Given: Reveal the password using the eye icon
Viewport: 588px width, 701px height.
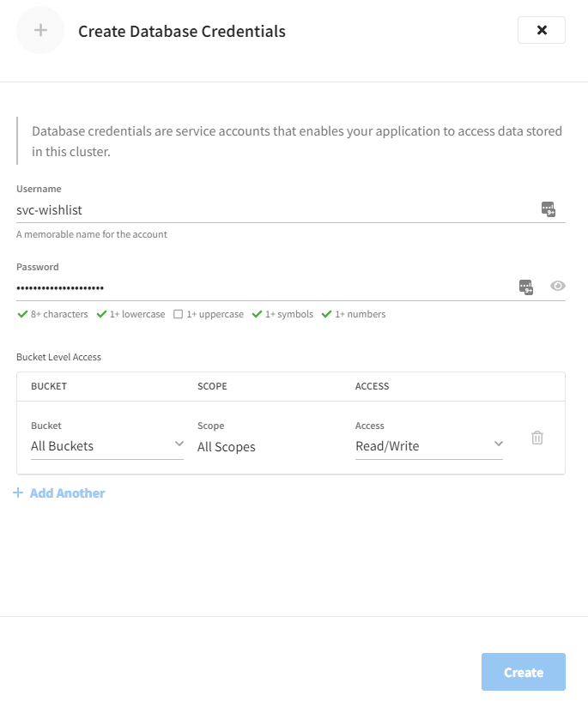Looking at the screenshot, I should click(x=558, y=285).
